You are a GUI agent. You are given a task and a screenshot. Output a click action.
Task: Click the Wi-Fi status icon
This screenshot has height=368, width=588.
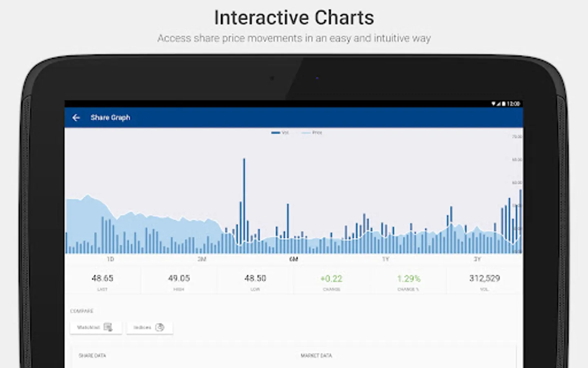493,104
